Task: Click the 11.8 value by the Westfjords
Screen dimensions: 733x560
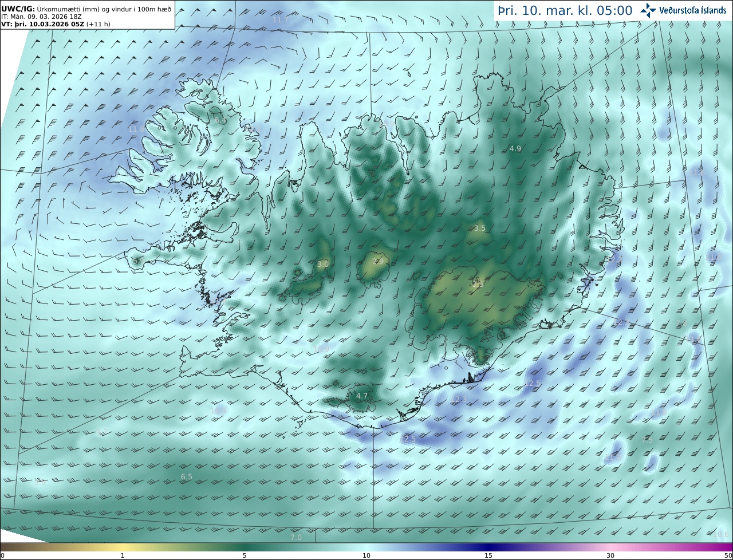Action: 136,129
